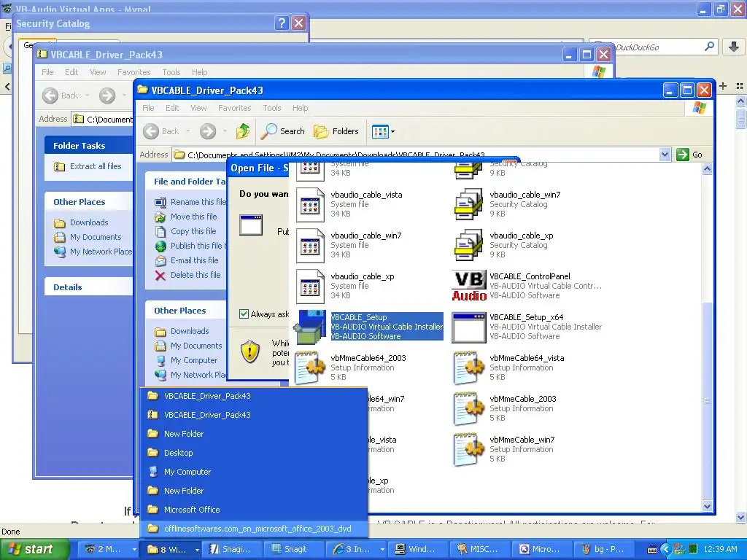Select the VBCABLE_ControlPanel VB Audio icon
747x560 pixels.
(x=469, y=286)
